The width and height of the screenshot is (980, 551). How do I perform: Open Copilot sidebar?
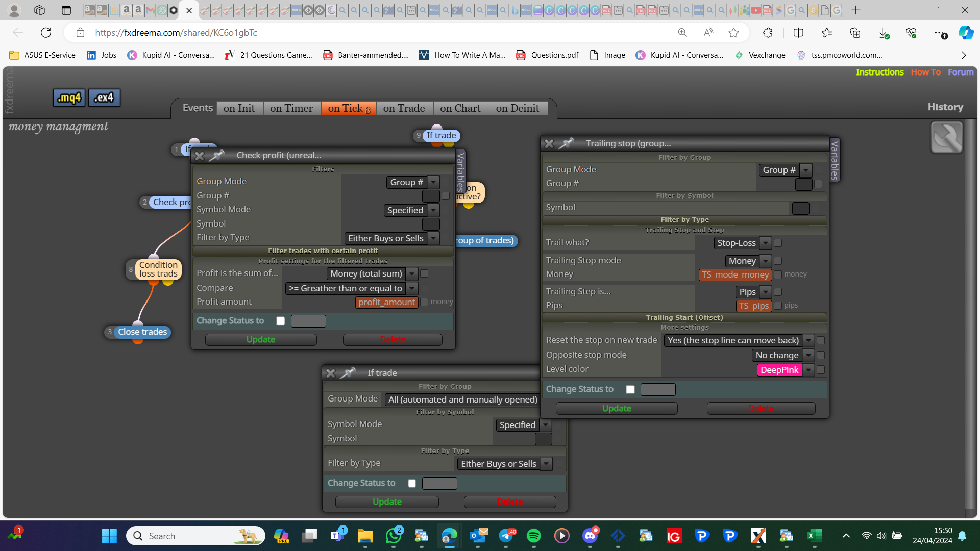point(966,33)
